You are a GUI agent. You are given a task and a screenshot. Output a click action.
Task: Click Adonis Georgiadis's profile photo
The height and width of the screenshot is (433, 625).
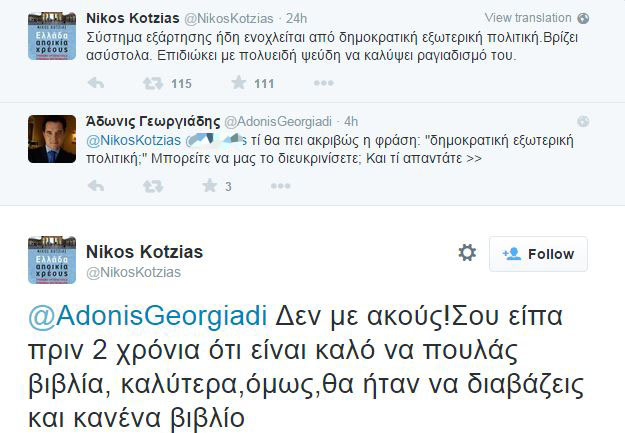tap(51, 140)
